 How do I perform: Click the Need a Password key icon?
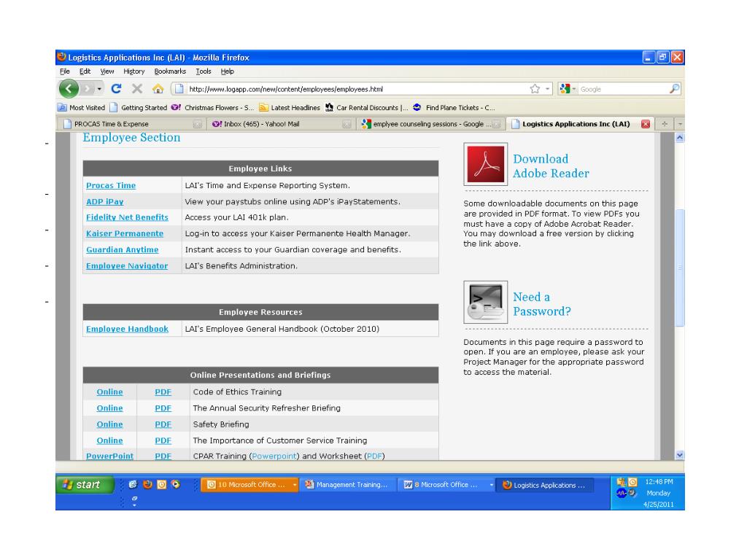coord(485,303)
